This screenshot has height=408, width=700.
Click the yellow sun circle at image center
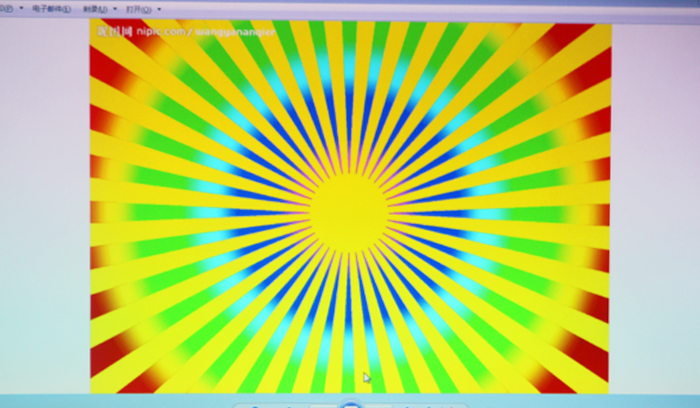click(348, 210)
